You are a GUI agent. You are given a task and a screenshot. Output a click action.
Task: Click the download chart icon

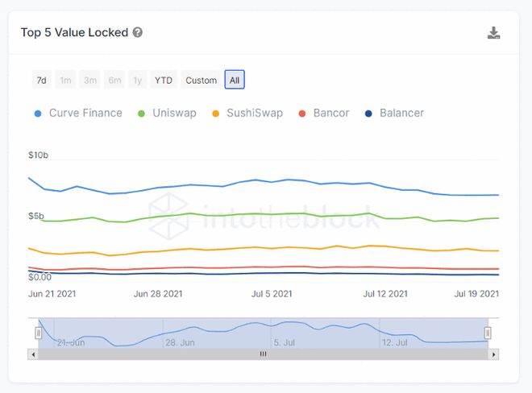point(494,33)
